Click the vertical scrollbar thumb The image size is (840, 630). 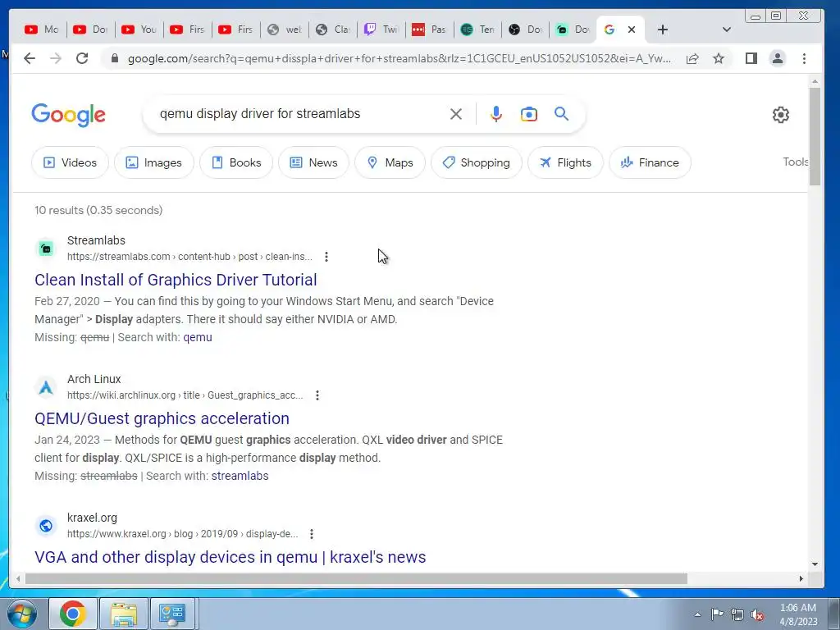pos(815,137)
